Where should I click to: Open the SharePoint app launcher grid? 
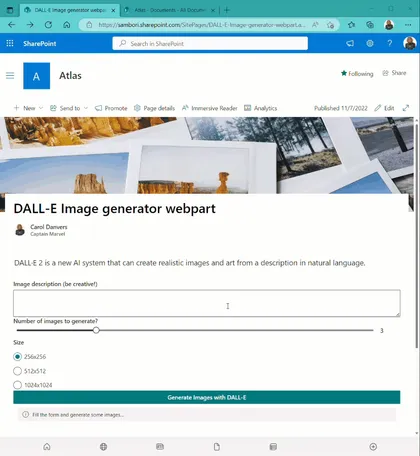pos(10,43)
